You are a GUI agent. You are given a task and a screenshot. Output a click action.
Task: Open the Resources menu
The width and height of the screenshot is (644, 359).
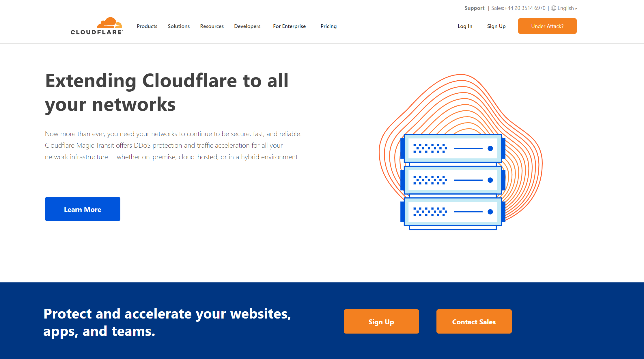pyautogui.click(x=212, y=26)
